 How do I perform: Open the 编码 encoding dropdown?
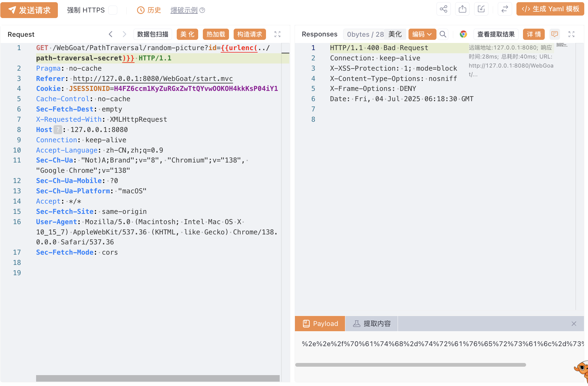tap(422, 34)
